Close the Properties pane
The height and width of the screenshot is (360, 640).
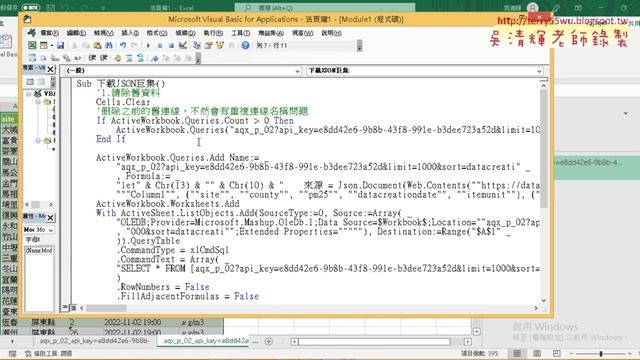[x=51, y=218]
